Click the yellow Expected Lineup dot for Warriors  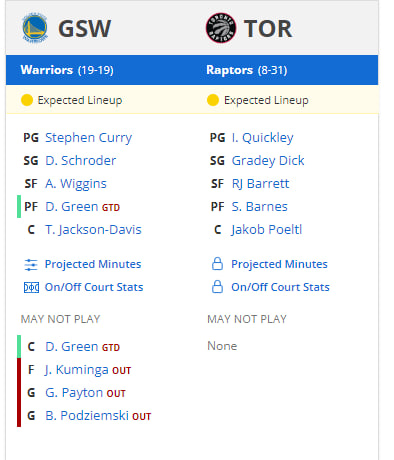(27, 100)
